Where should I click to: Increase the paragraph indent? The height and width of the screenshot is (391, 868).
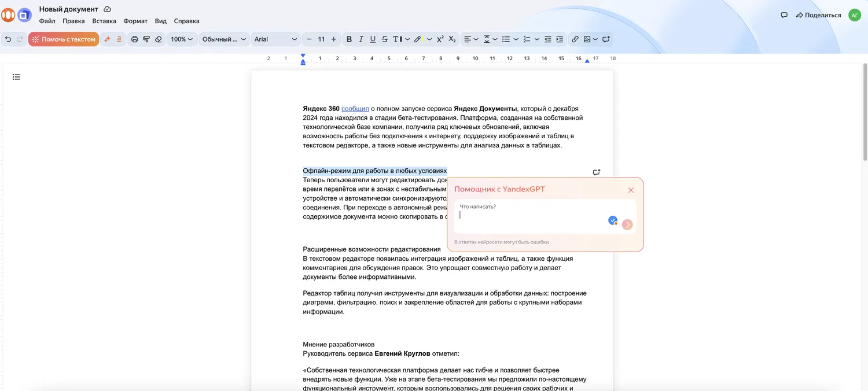click(560, 39)
